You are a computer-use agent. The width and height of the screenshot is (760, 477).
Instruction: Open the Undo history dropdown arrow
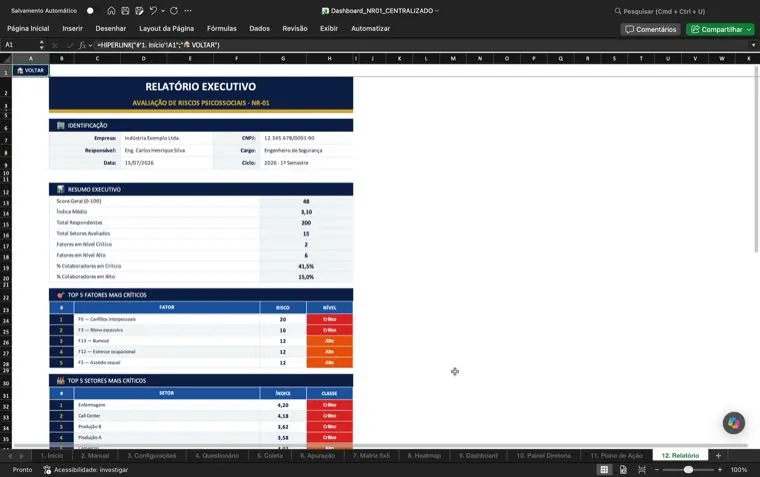[x=163, y=11]
